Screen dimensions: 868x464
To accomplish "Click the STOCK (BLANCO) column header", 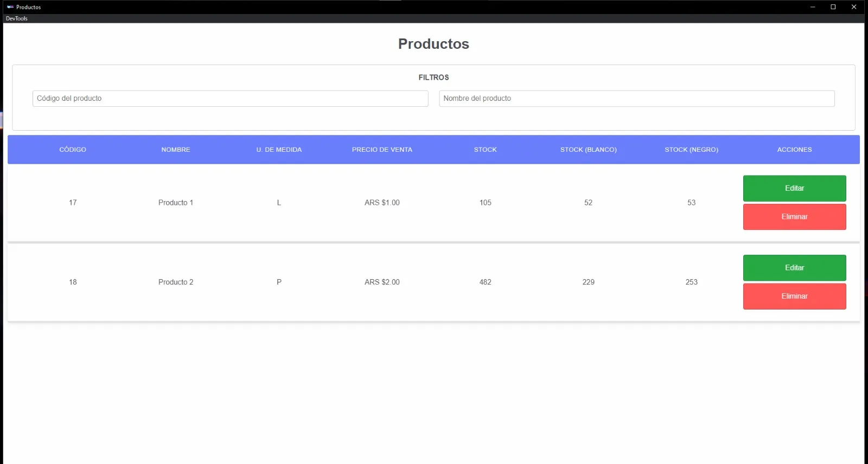I will click(x=589, y=150).
